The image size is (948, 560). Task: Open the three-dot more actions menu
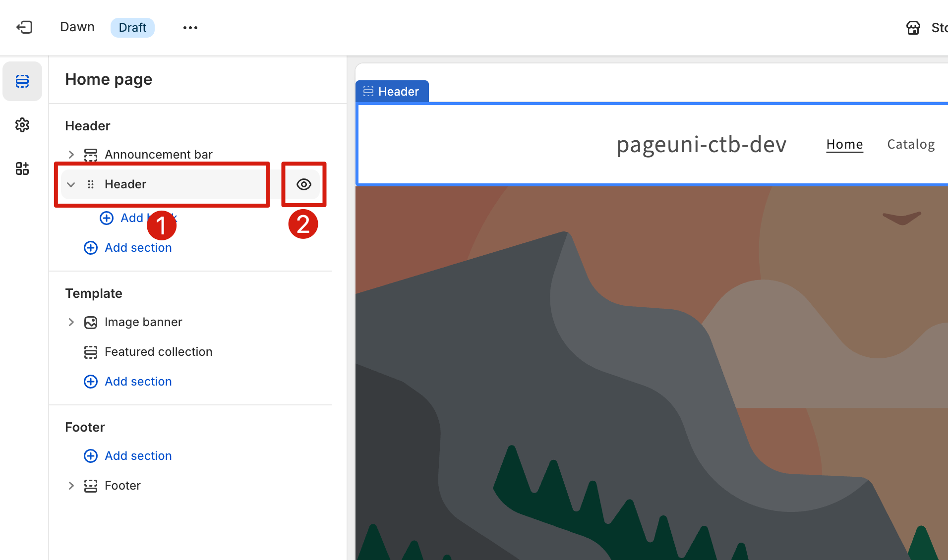pyautogui.click(x=190, y=28)
